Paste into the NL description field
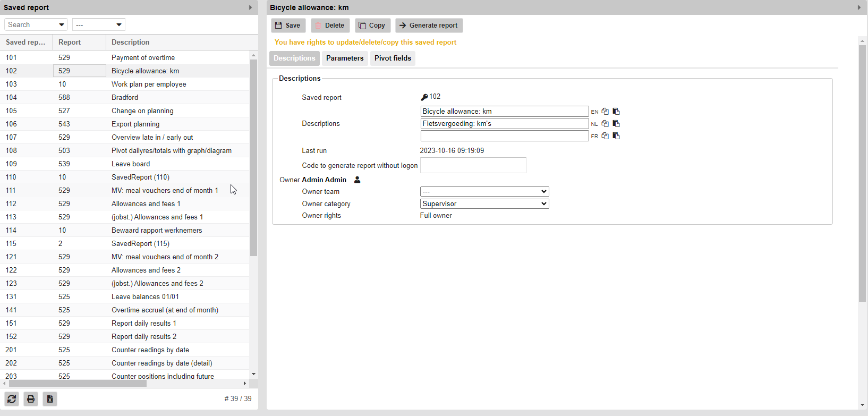868x416 pixels. coord(616,124)
